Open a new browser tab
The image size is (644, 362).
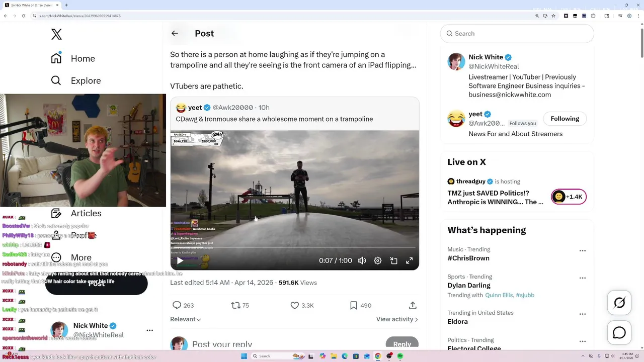click(66, 5)
